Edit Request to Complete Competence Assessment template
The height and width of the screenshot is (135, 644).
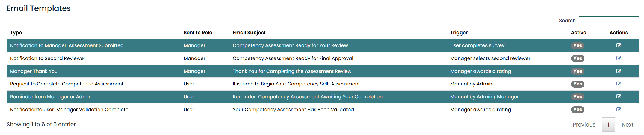(x=619, y=84)
